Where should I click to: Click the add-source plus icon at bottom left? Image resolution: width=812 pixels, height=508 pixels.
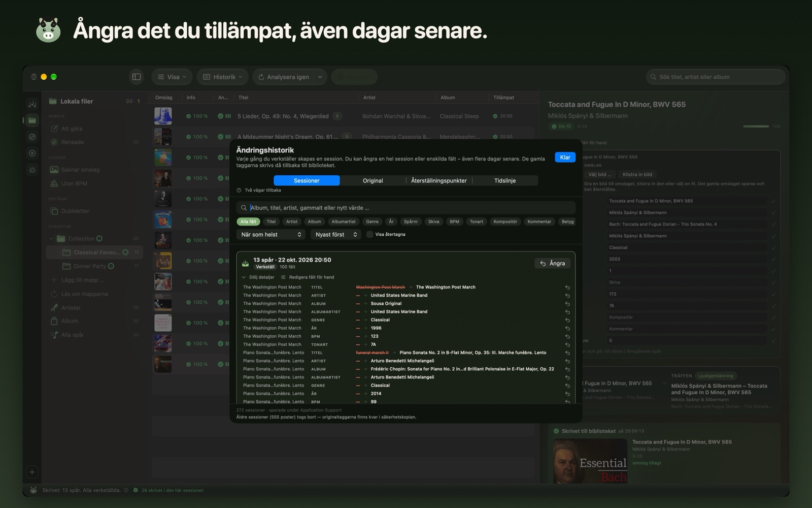[x=32, y=472]
